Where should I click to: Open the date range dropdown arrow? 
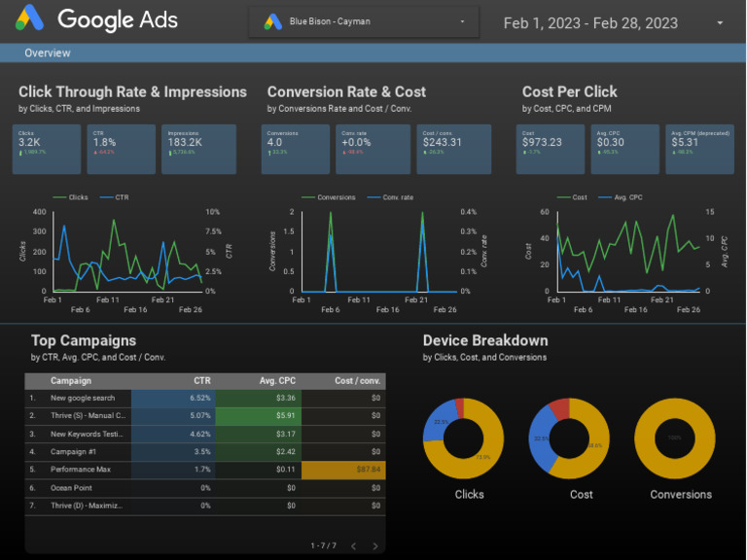coord(720,23)
